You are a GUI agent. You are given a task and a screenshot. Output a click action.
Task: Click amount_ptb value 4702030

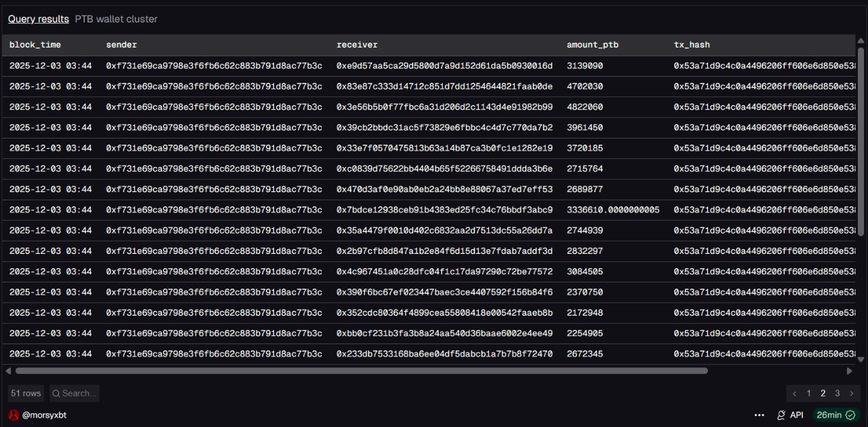coord(585,86)
